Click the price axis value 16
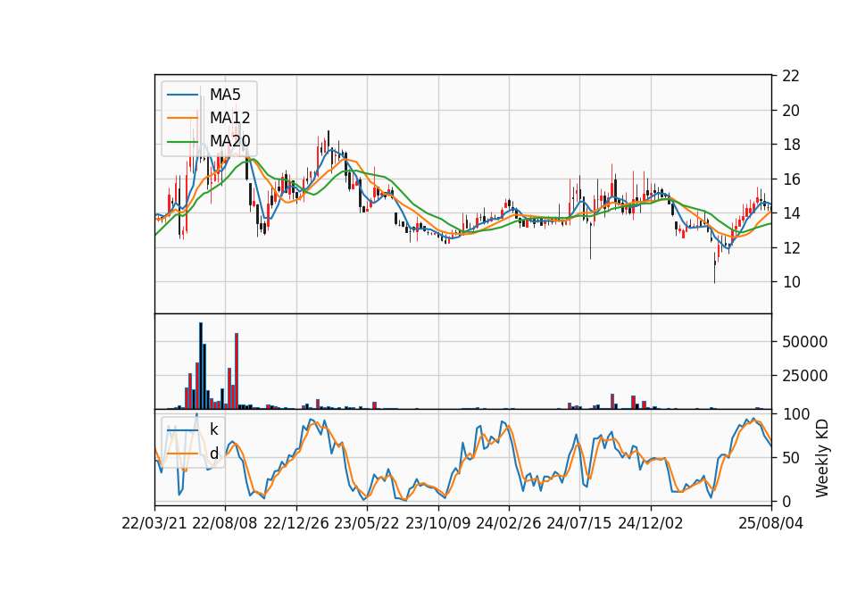Viewport: 857px width, 616px height. coord(791,179)
